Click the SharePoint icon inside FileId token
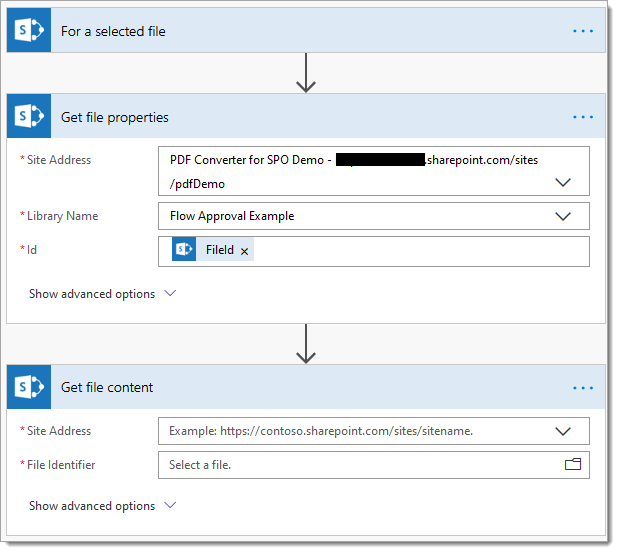 pos(184,249)
